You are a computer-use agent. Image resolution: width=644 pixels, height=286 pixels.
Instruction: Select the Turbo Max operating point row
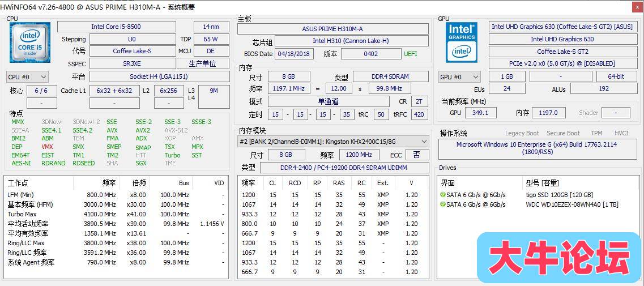116,214
